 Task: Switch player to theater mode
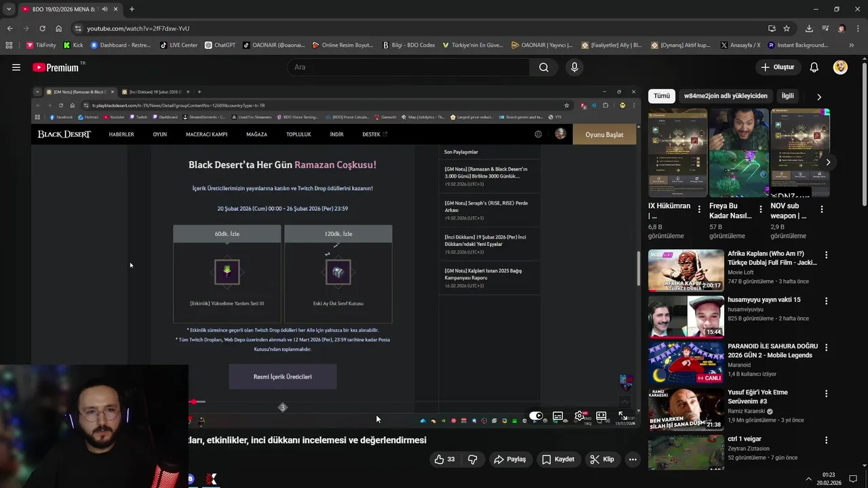(601, 416)
